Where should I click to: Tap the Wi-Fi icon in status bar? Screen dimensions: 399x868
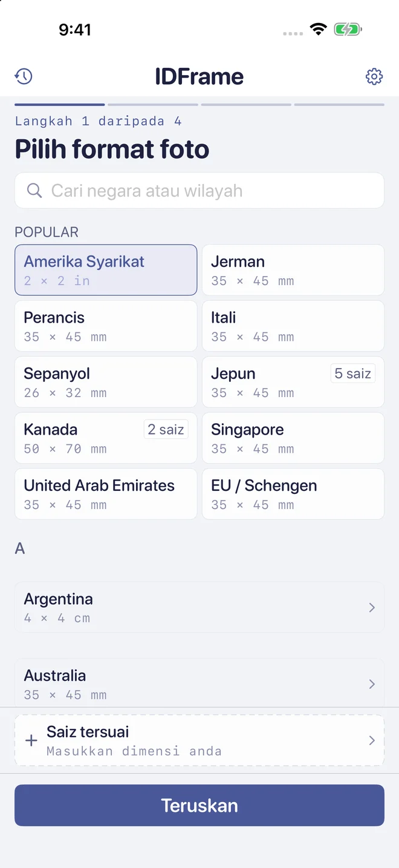click(x=318, y=29)
